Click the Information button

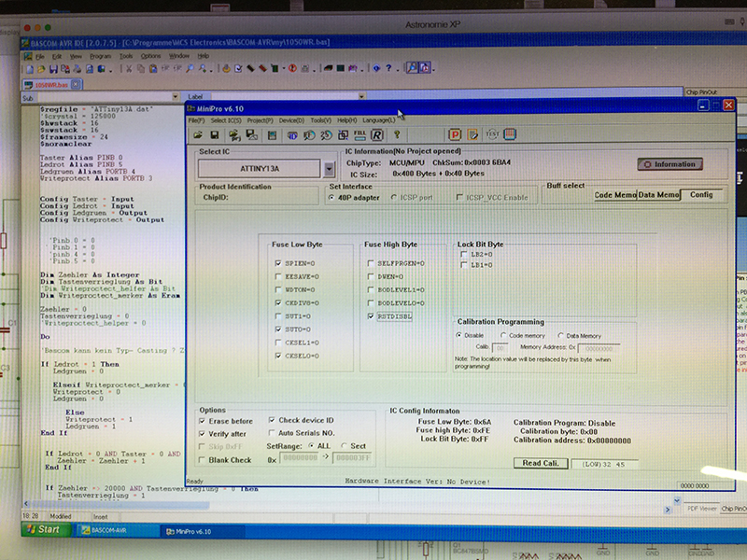coord(669,164)
